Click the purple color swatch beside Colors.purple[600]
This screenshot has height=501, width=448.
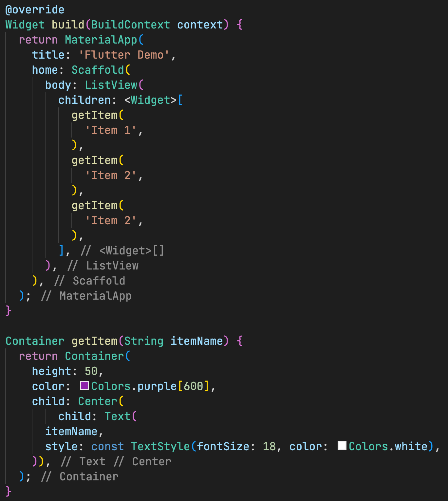(x=84, y=386)
